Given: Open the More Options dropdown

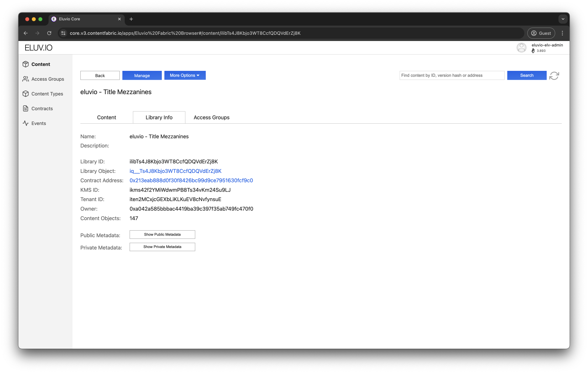Looking at the screenshot, I should [185, 75].
